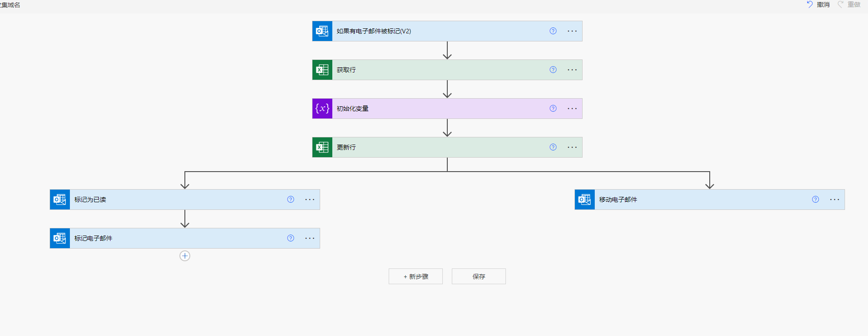Image resolution: width=868 pixels, height=336 pixels.
Task: Expand the 移动电子邮件 action card
Action: (710, 200)
